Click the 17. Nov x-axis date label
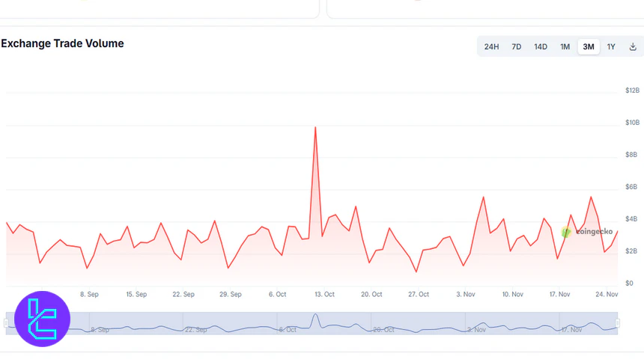 (x=559, y=294)
